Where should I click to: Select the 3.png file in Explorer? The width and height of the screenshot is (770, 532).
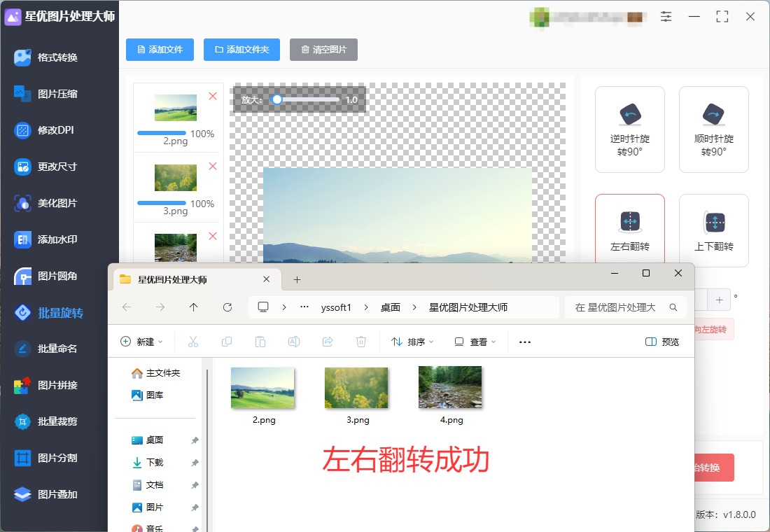(357, 395)
